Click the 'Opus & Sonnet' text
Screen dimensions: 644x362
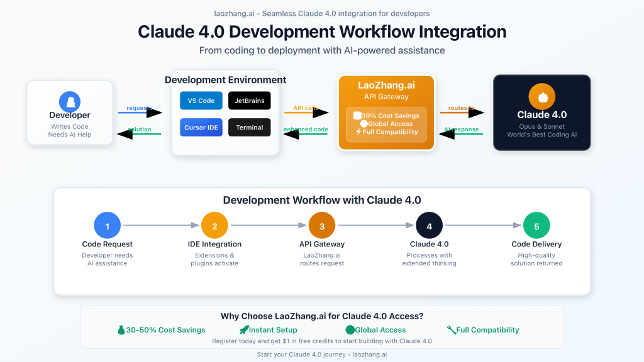click(541, 126)
